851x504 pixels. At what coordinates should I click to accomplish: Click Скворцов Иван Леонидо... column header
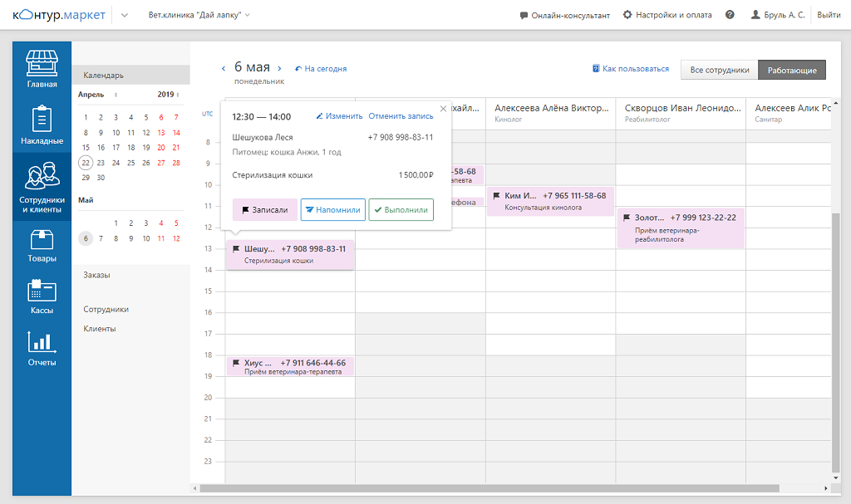681,113
